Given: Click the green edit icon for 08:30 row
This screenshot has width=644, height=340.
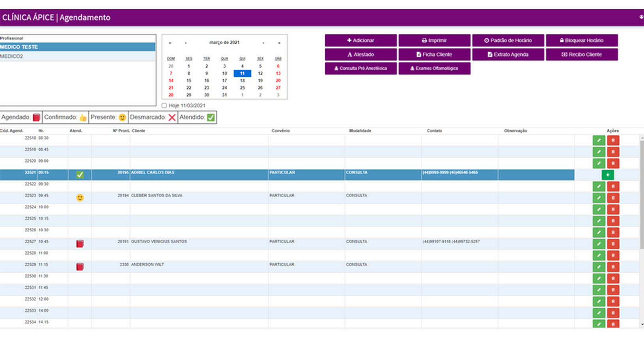Looking at the screenshot, I should pos(599,140).
